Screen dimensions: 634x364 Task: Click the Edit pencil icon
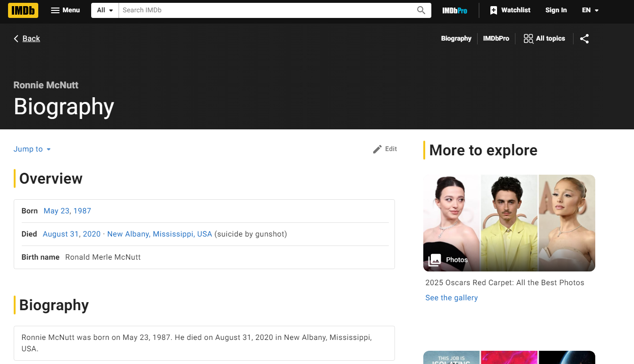(377, 149)
